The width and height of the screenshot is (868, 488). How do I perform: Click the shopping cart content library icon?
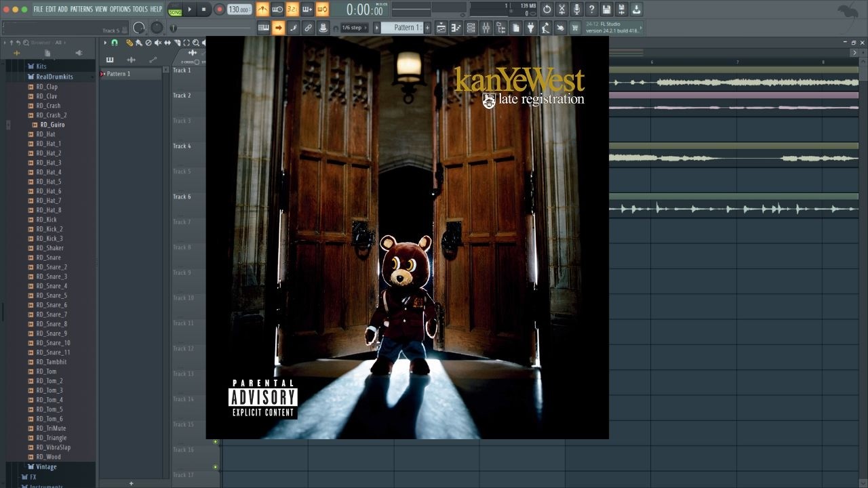575,28
